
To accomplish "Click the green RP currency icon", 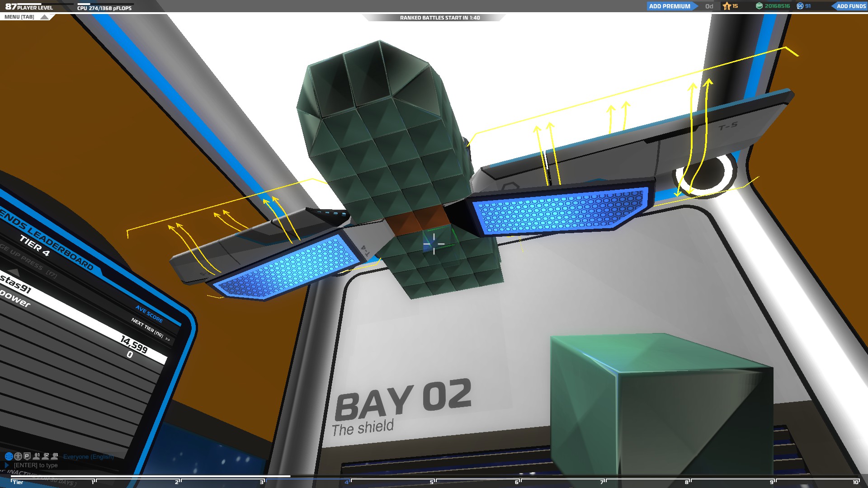I will [x=759, y=6].
